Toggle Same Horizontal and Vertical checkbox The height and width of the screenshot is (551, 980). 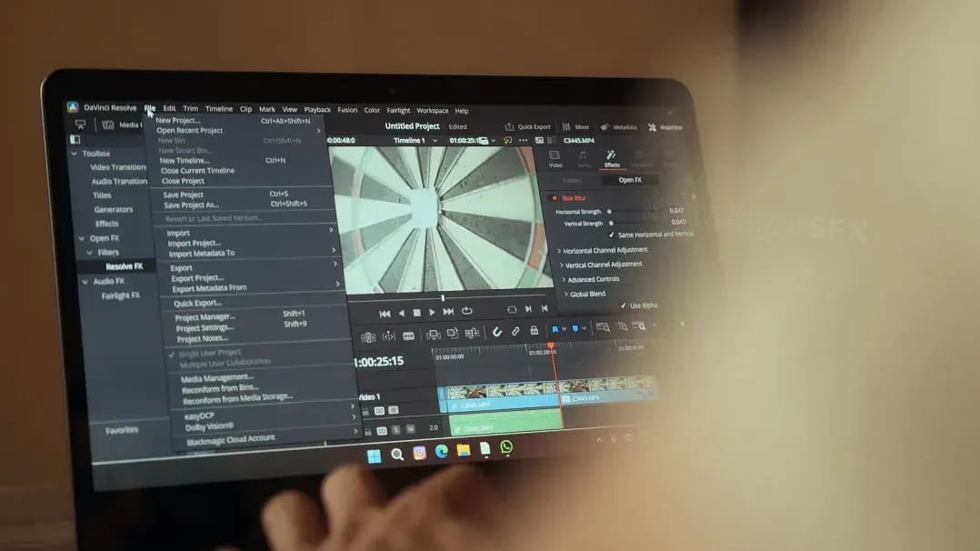611,235
